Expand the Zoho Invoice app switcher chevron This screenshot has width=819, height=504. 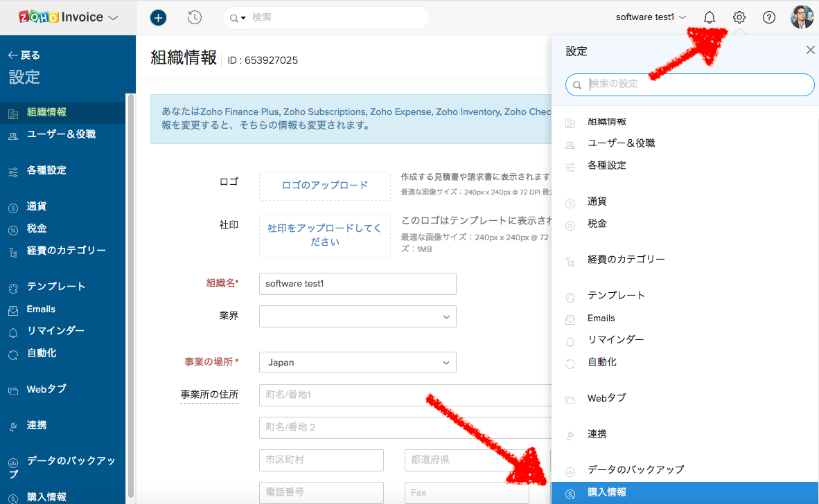click(x=114, y=18)
